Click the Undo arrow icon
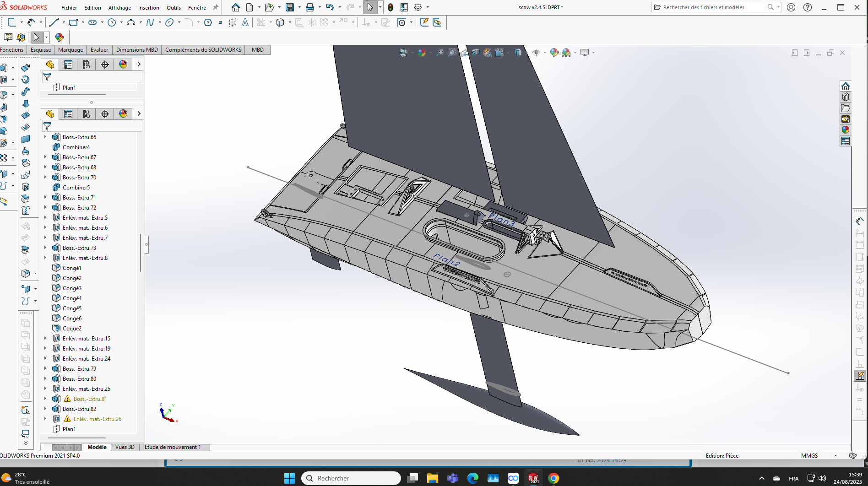Viewport: 868px width, 486px height. point(330,7)
